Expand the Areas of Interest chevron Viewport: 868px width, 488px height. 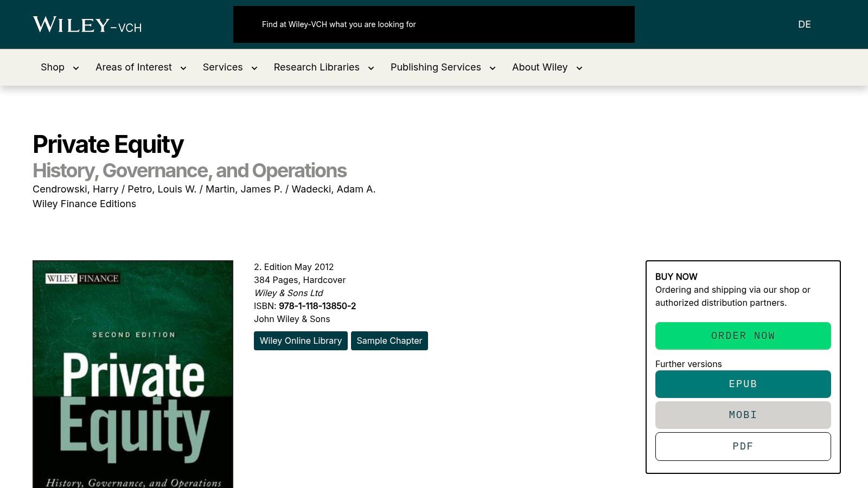(x=183, y=68)
